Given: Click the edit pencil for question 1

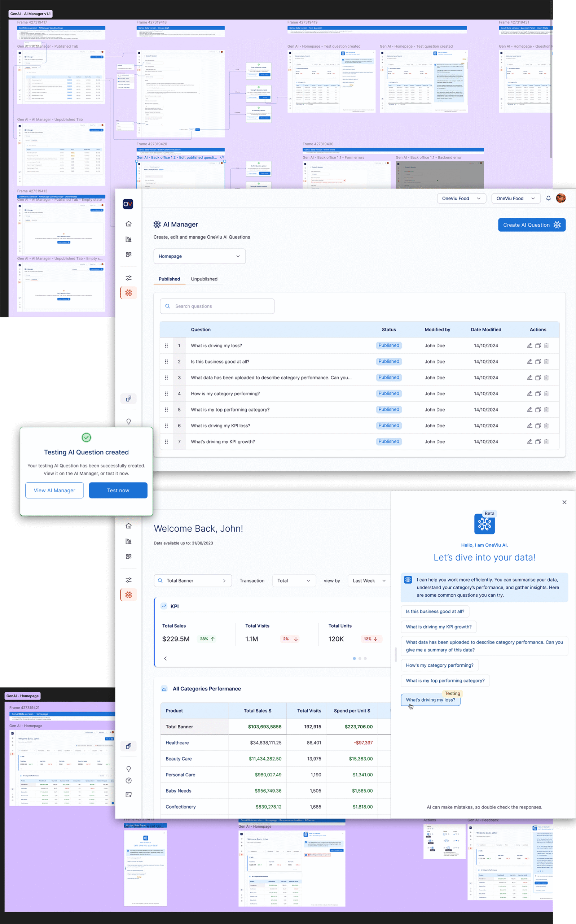Looking at the screenshot, I should pyautogui.click(x=529, y=345).
